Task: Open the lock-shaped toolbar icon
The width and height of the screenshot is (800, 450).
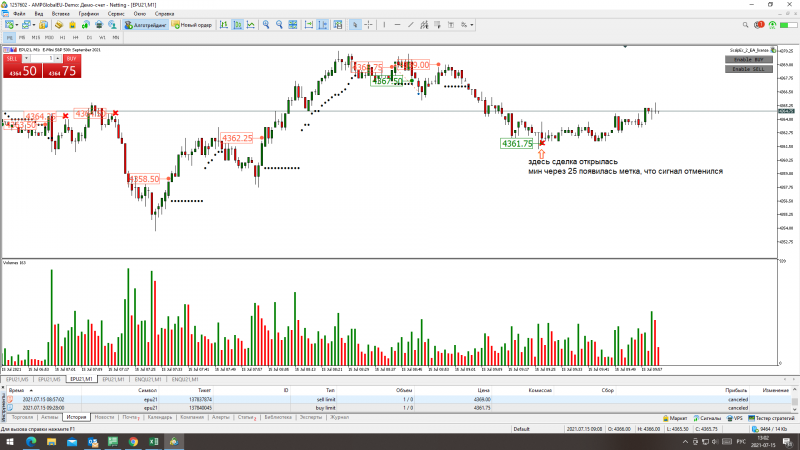Action: point(72,24)
